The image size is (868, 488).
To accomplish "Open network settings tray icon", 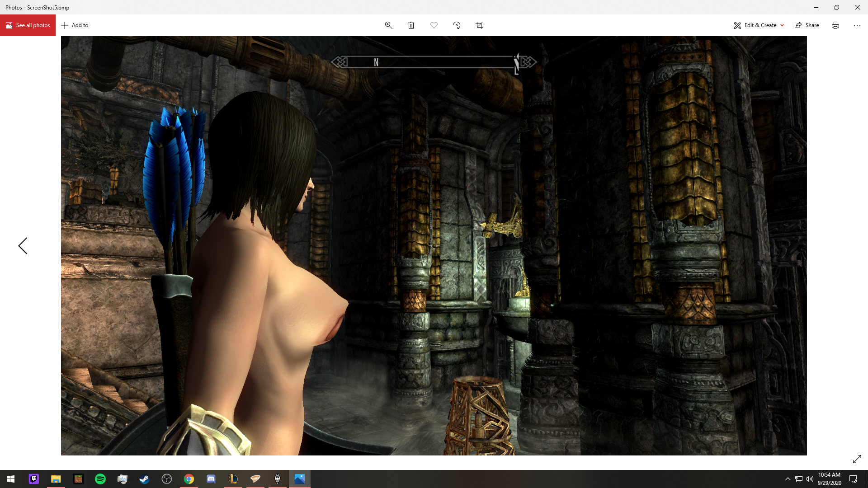I will (799, 479).
